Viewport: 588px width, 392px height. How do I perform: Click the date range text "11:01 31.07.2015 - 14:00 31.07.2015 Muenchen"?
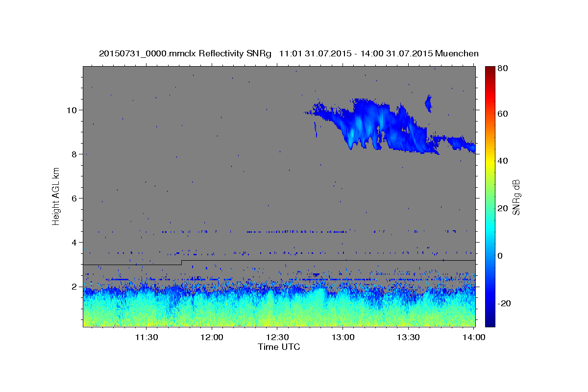[x=379, y=53]
